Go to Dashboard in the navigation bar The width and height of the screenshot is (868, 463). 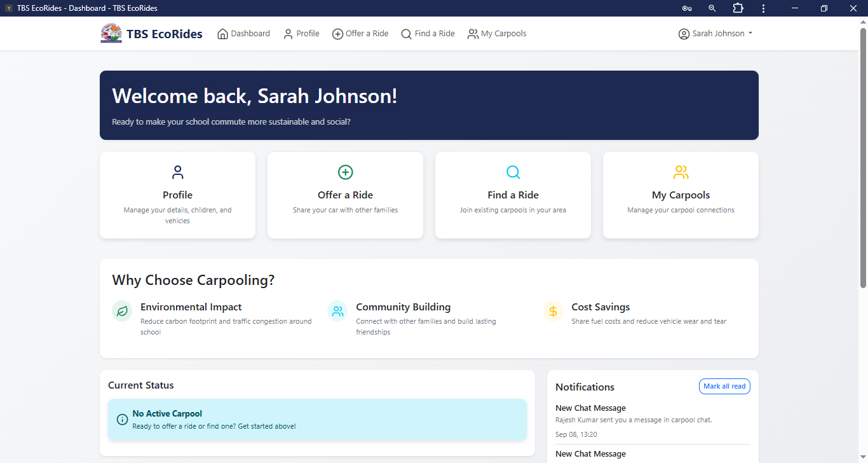click(x=243, y=34)
